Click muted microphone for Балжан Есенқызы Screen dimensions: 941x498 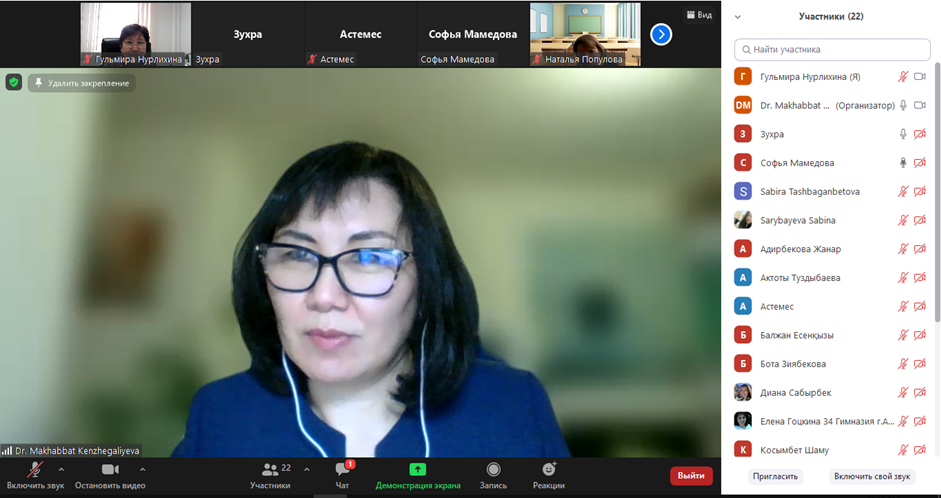tap(903, 335)
